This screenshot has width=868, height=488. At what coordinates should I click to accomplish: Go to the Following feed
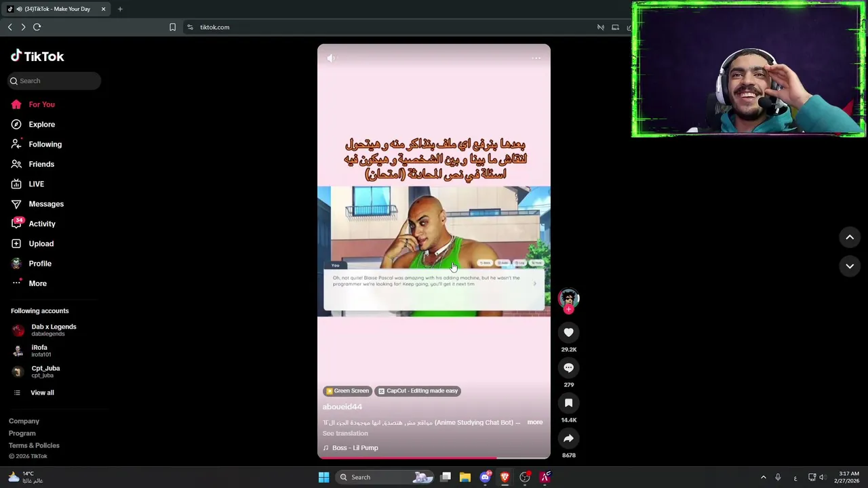pos(45,144)
